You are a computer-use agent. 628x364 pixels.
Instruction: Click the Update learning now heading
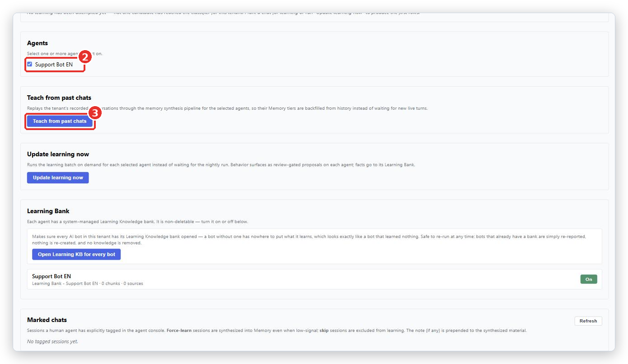pyautogui.click(x=58, y=154)
